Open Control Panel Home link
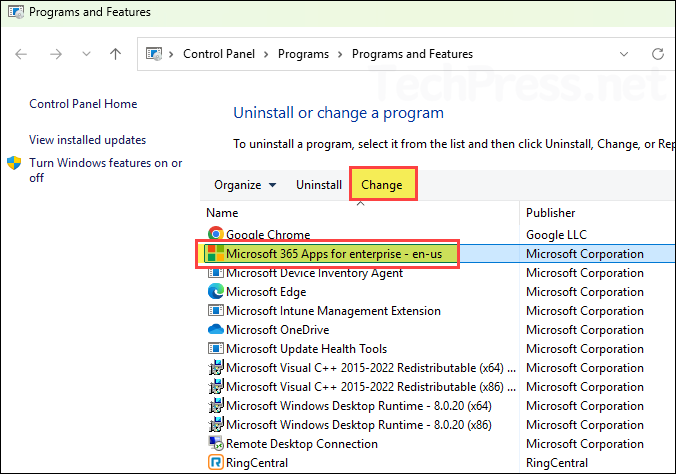676x474 pixels. point(83,104)
